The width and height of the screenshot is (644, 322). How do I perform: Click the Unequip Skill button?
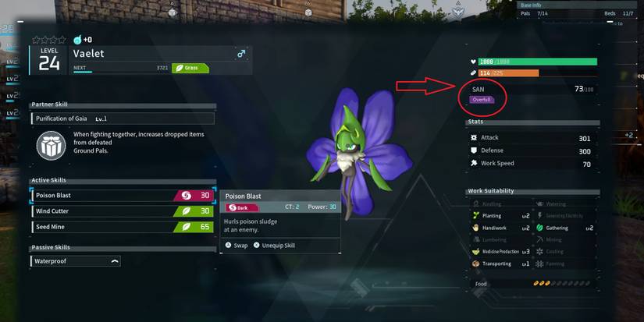tap(274, 246)
